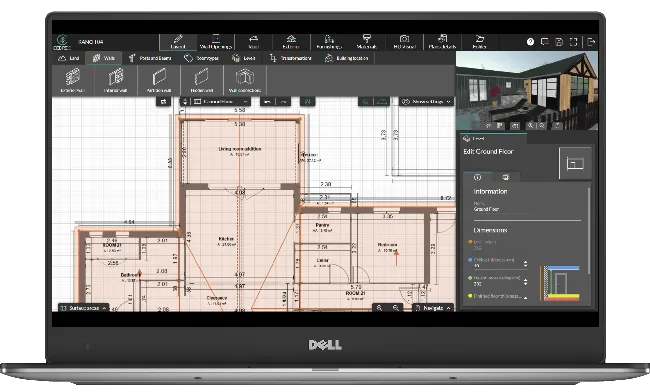Zoom out on the 3D preview
The width and height of the screenshot is (650, 392).
(x=542, y=125)
